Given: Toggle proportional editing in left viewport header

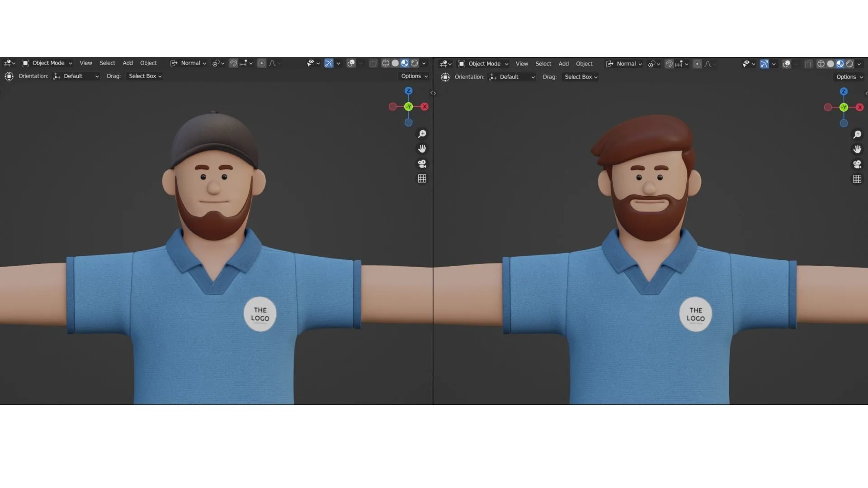Looking at the screenshot, I should click(261, 63).
